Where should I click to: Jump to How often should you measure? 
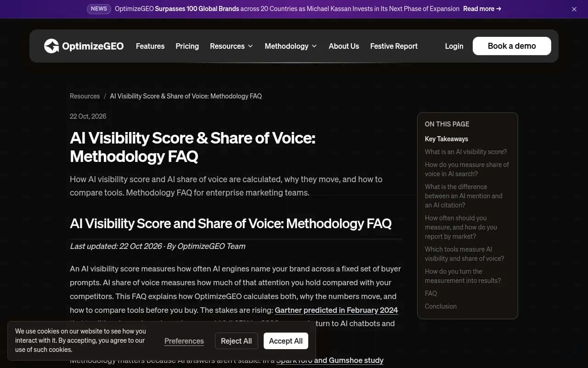461,227
